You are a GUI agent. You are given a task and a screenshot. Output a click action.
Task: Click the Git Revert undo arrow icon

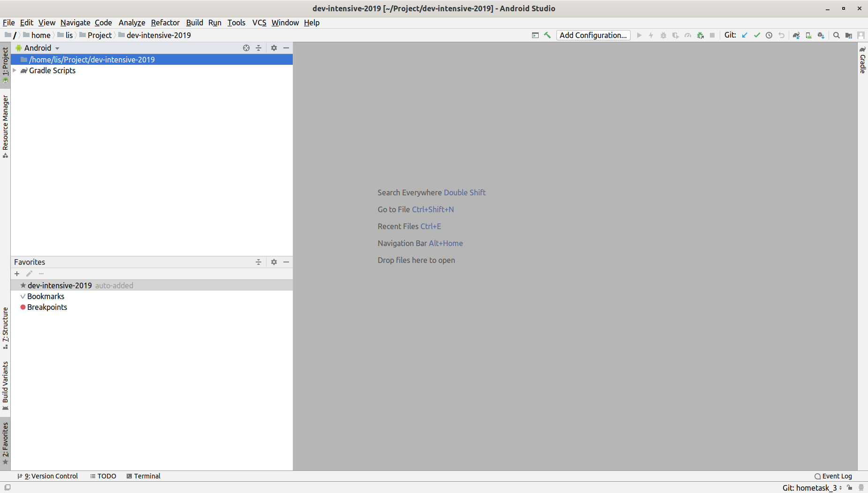click(x=781, y=35)
